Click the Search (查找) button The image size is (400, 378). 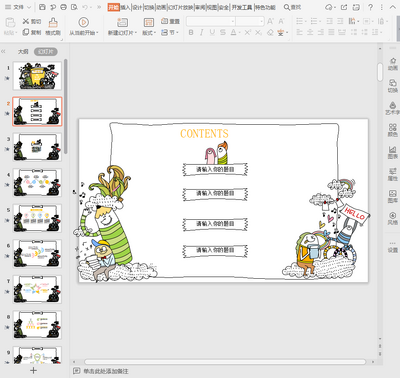point(292,7)
